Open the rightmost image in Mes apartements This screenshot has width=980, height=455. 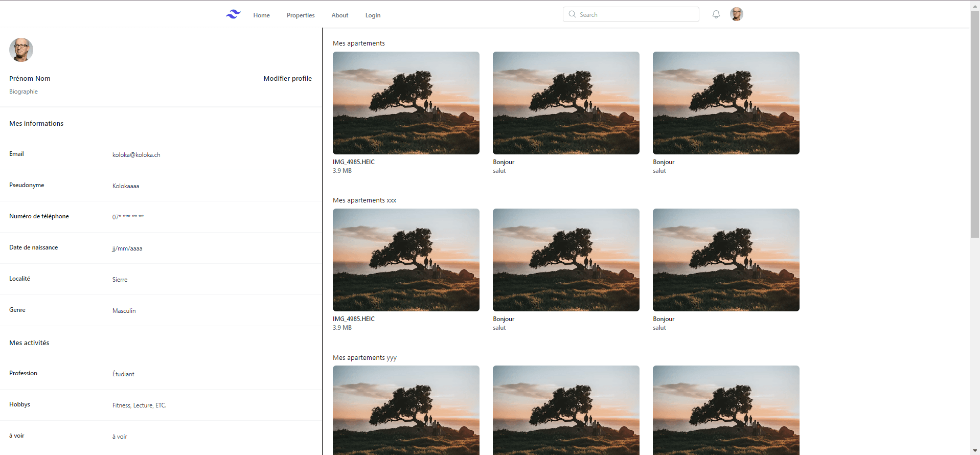726,103
